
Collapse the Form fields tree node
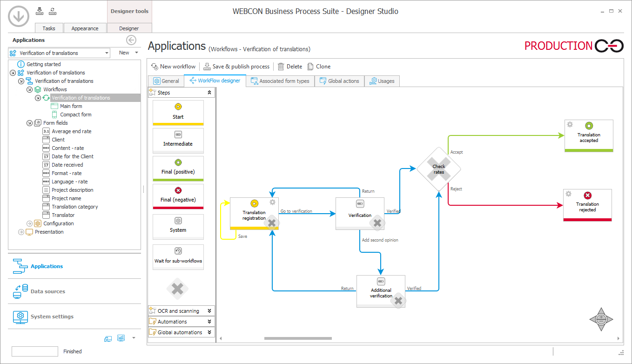[x=30, y=123]
